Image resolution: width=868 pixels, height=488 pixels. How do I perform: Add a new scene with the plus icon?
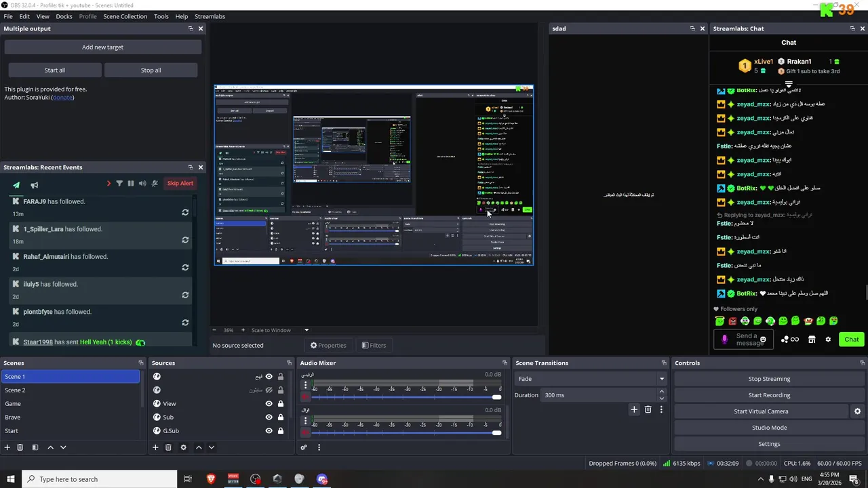pos(7,447)
